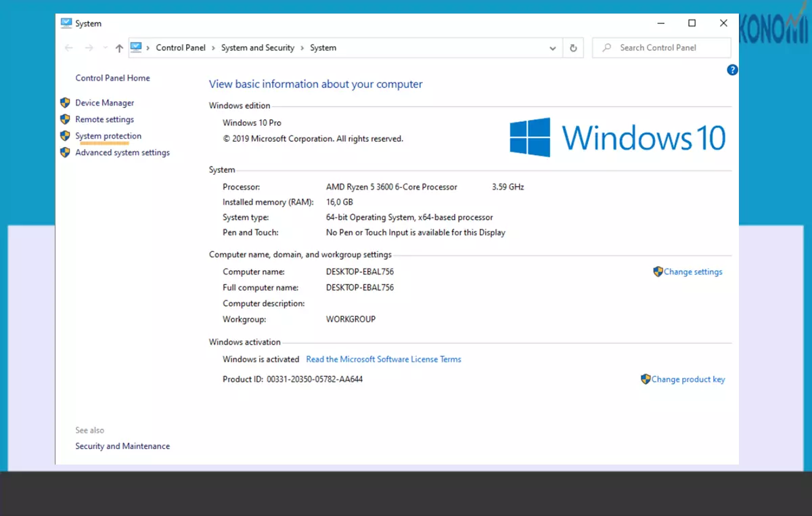Click the View basic information heading

[x=316, y=85]
